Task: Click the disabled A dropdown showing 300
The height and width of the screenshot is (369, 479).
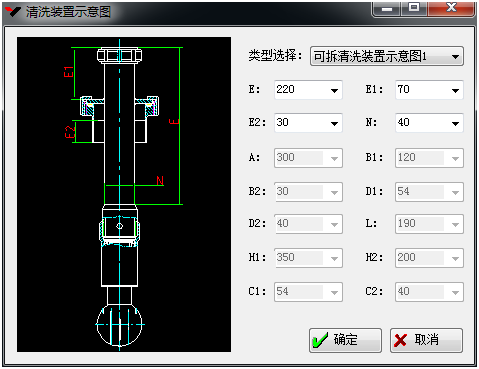Action: (x=308, y=158)
